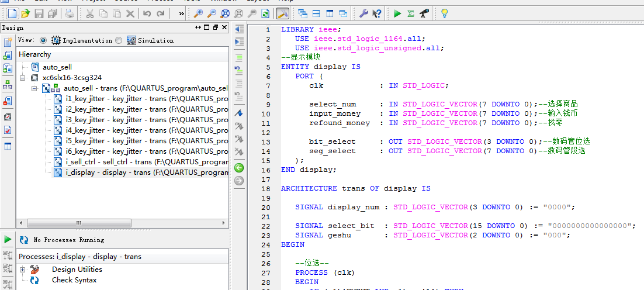Image resolution: width=644 pixels, height=290 pixels.
Task: Maximize the Design panel
Action: click(x=207, y=27)
